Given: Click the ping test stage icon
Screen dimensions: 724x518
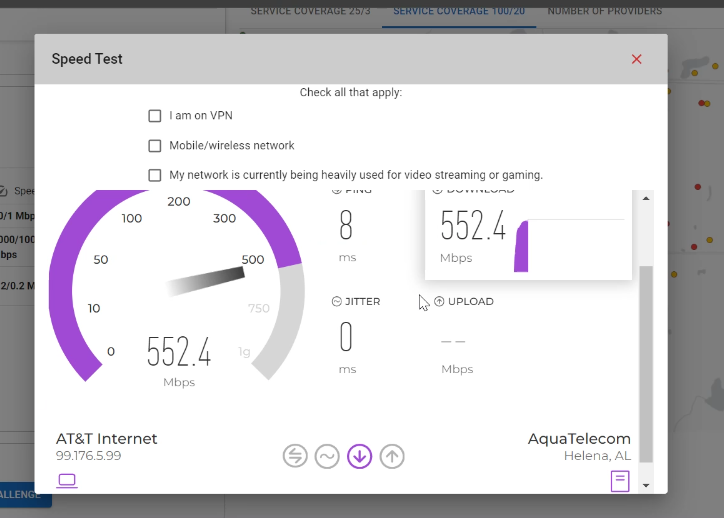Looking at the screenshot, I should (x=295, y=456).
